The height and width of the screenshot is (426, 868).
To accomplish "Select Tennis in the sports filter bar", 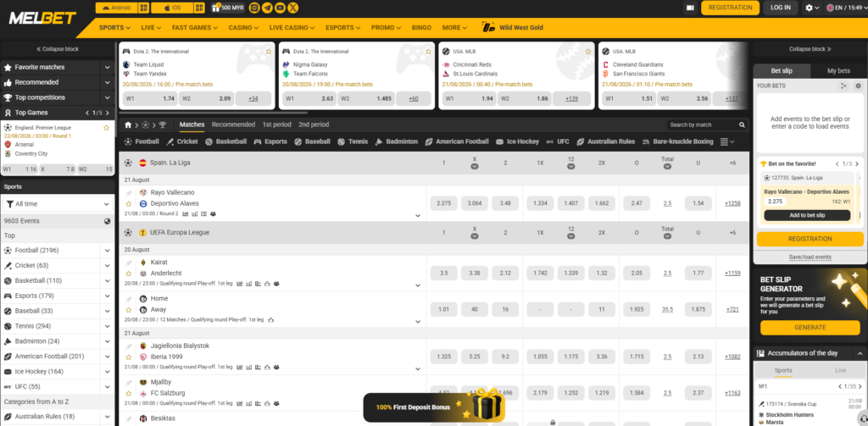I will pyautogui.click(x=353, y=141).
